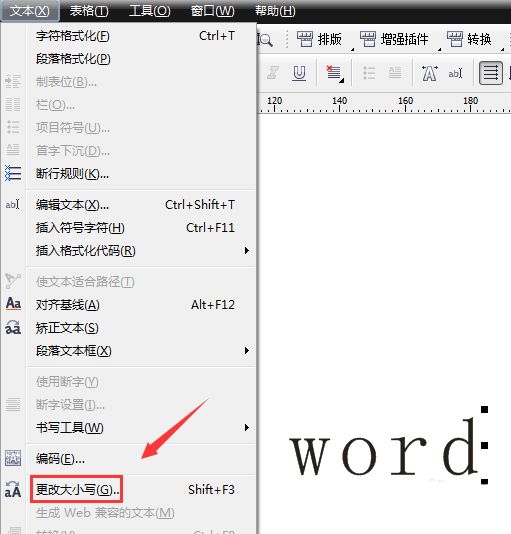The image size is (511, 534).
Task: Click edit text ab| icon in menu
Action: tap(12, 205)
